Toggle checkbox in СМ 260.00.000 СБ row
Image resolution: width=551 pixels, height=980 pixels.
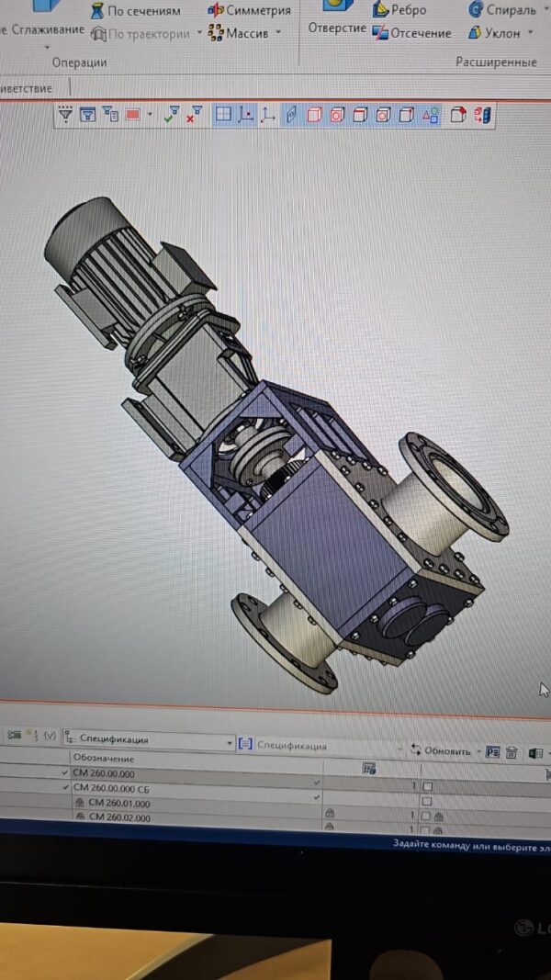click(x=427, y=787)
